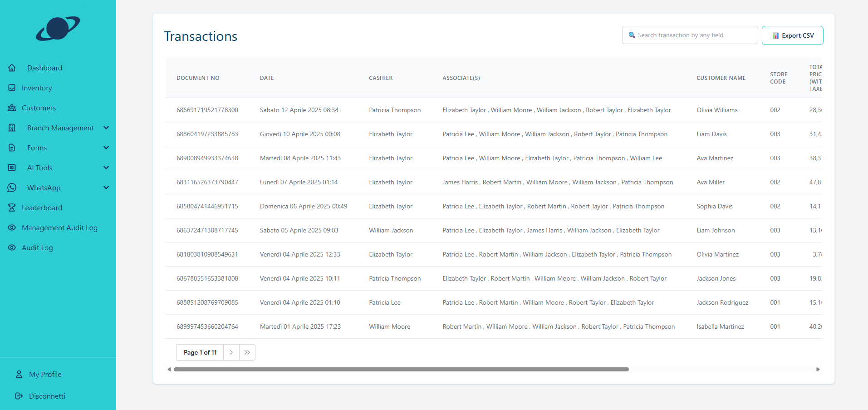Export transactions with Export CSV button

pos(792,35)
